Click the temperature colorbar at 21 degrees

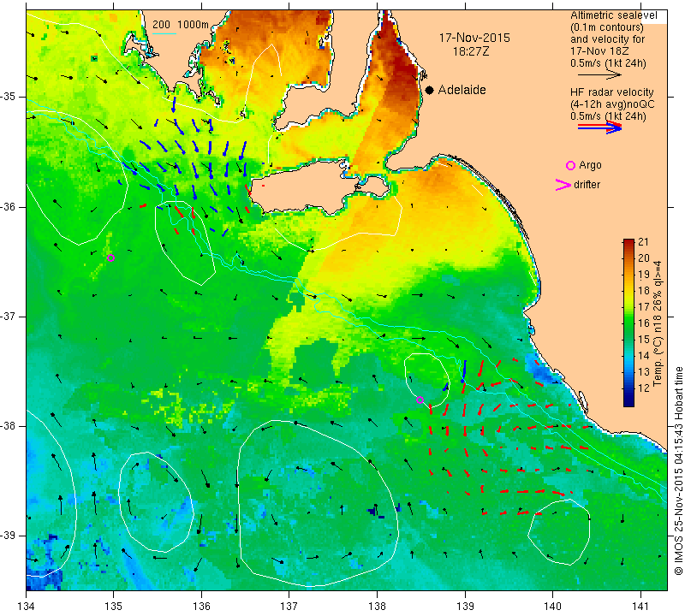click(628, 241)
